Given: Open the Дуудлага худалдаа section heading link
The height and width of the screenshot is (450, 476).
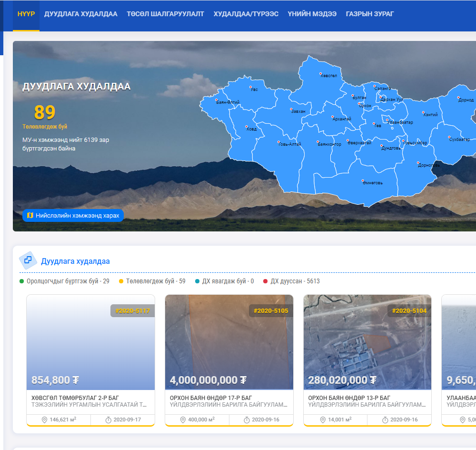Looking at the screenshot, I should 75,261.
